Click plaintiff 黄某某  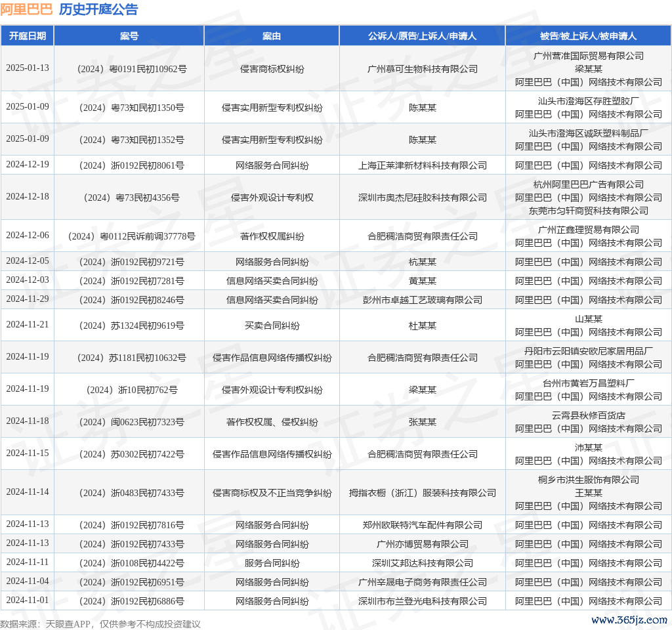[x=422, y=281]
